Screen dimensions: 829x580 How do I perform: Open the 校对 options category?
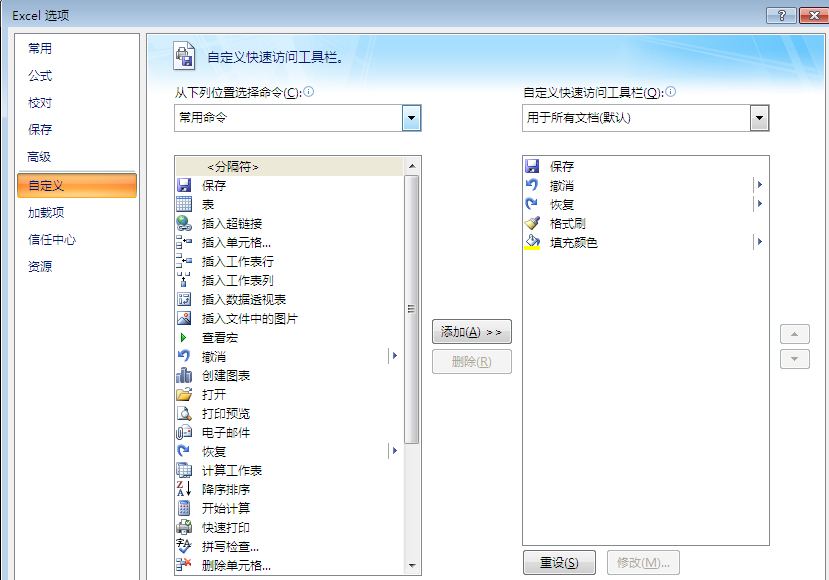[40, 103]
